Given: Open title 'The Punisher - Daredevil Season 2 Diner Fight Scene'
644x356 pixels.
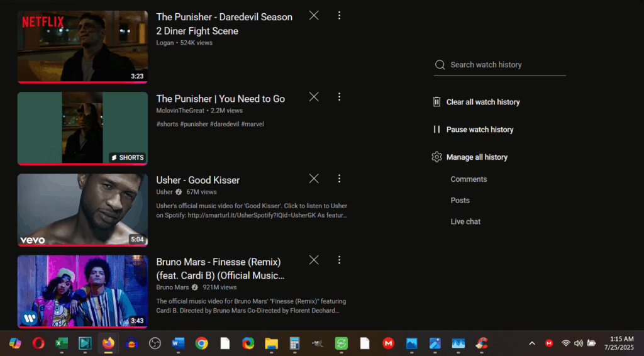Looking at the screenshot, I should click(x=225, y=24).
